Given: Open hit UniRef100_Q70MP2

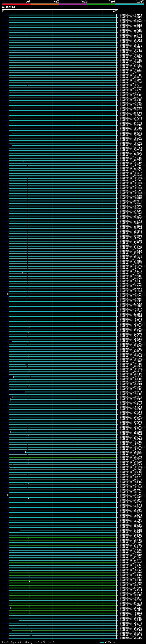Looking at the screenshot, I should coord(131,399).
